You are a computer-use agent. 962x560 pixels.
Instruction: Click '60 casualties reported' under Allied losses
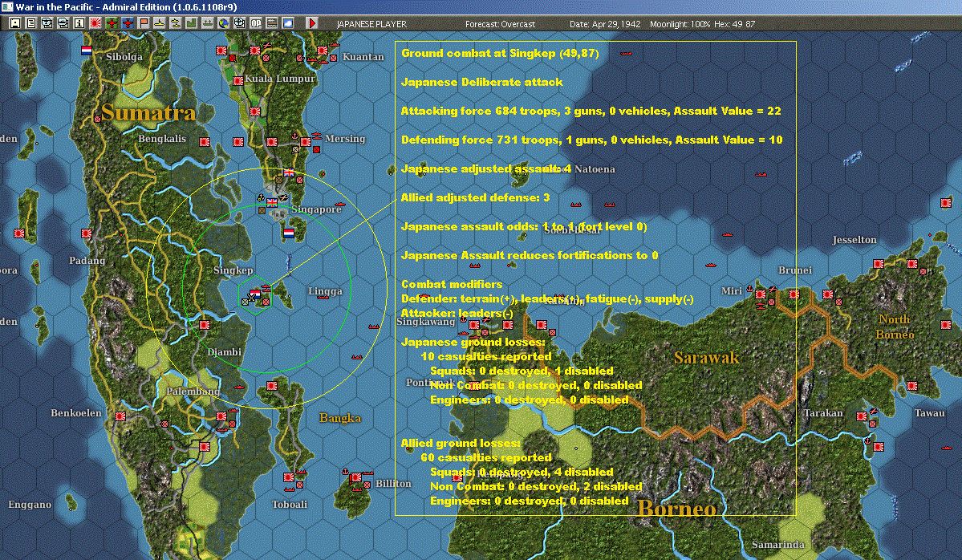tap(486, 457)
